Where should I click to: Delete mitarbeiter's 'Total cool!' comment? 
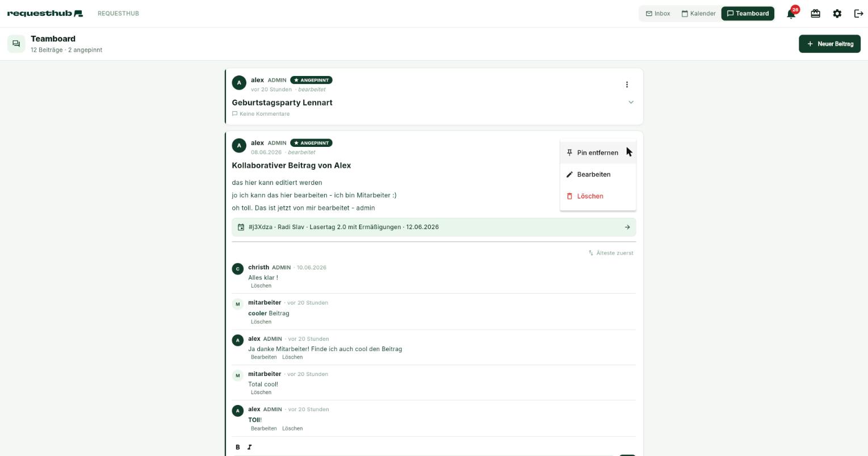261,392
